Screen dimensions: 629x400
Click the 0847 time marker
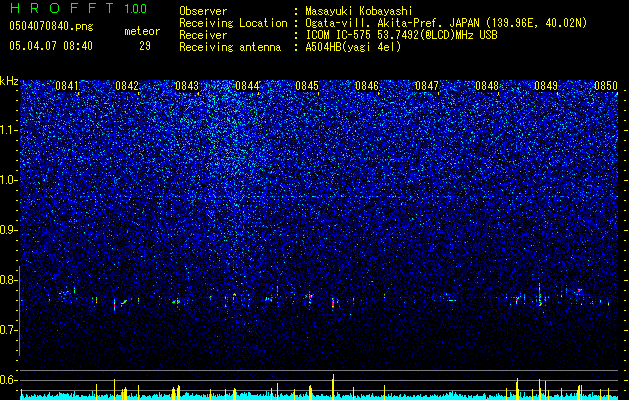[x=427, y=86]
